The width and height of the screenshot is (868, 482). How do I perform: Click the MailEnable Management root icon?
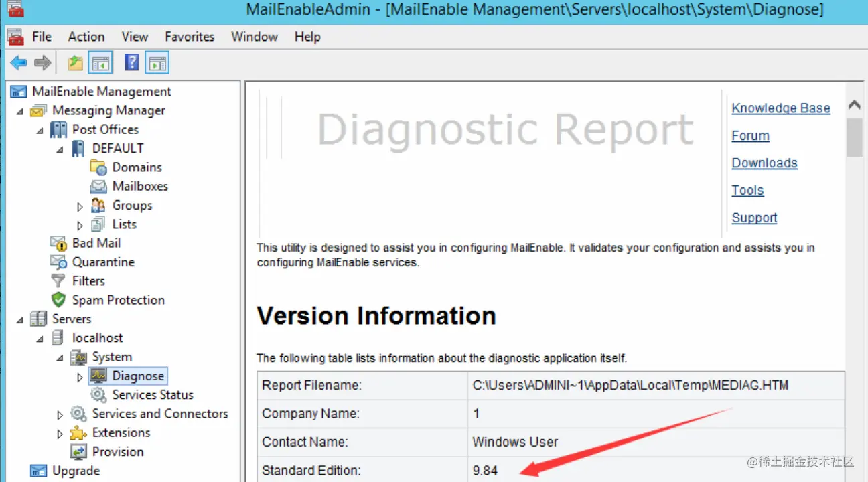tap(19, 92)
